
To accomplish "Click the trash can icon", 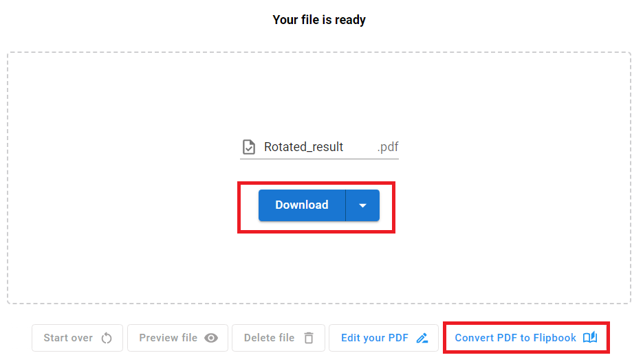I will point(309,338).
